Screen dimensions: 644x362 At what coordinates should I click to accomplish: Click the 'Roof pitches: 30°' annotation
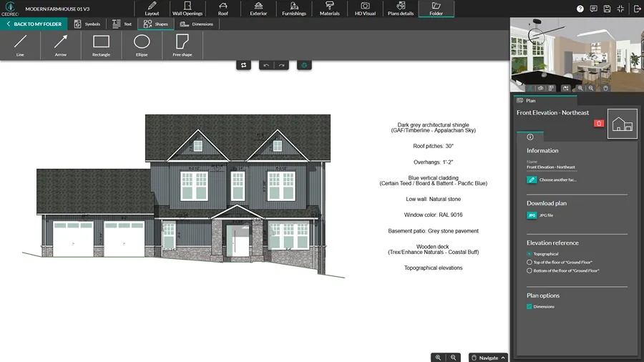click(433, 146)
